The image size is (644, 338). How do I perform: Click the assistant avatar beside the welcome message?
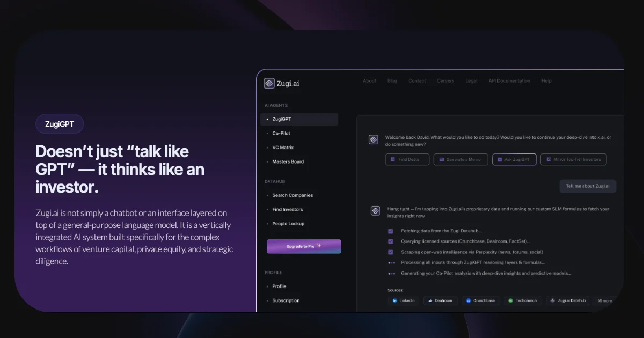[374, 139]
